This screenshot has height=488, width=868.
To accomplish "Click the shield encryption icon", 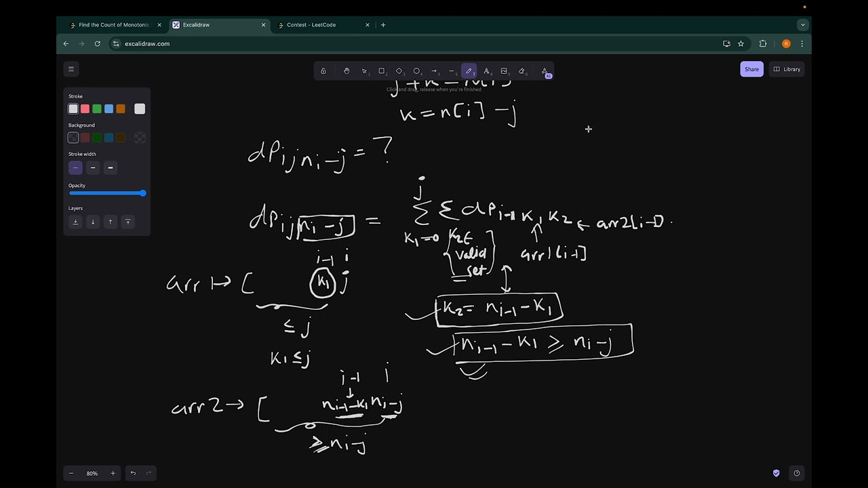I will click(x=776, y=473).
